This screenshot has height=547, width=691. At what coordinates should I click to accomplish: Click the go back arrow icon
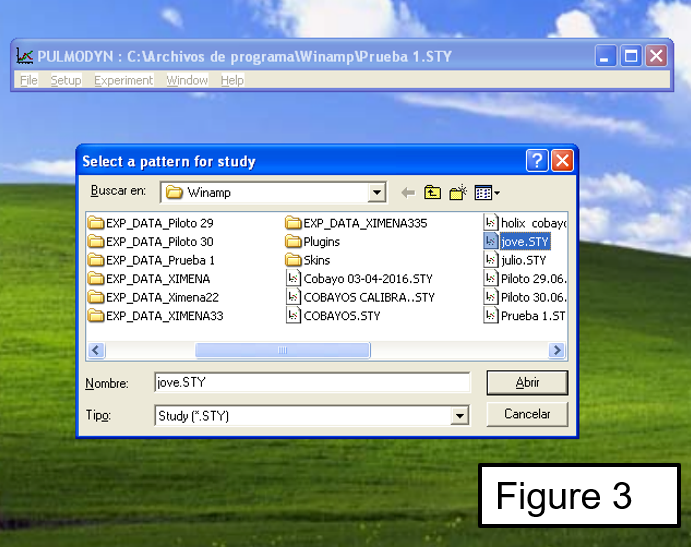pyautogui.click(x=408, y=193)
